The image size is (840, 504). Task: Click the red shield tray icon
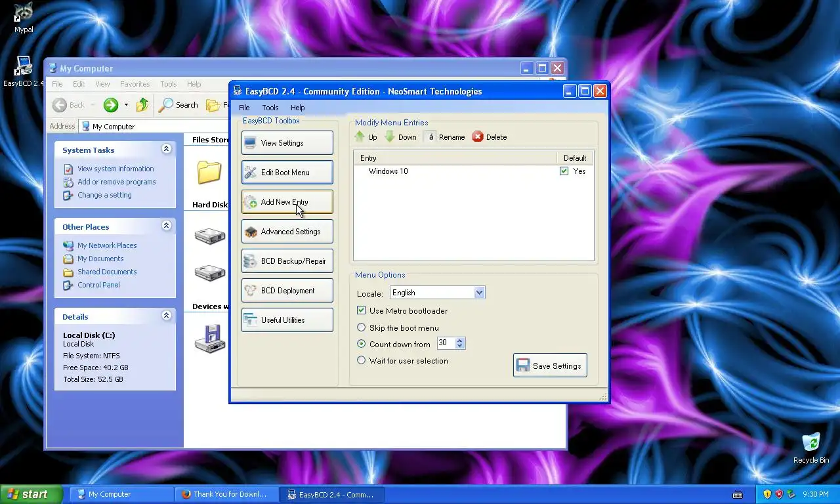coord(779,494)
